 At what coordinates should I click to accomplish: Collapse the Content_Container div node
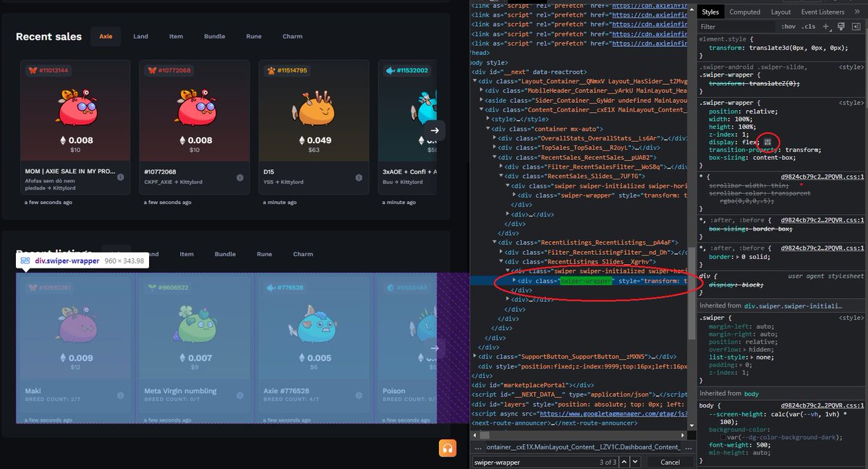click(482, 109)
